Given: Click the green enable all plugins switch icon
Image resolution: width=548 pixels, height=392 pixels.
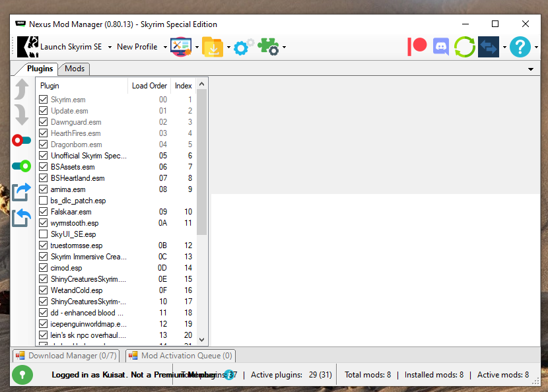Looking at the screenshot, I should (x=22, y=166).
